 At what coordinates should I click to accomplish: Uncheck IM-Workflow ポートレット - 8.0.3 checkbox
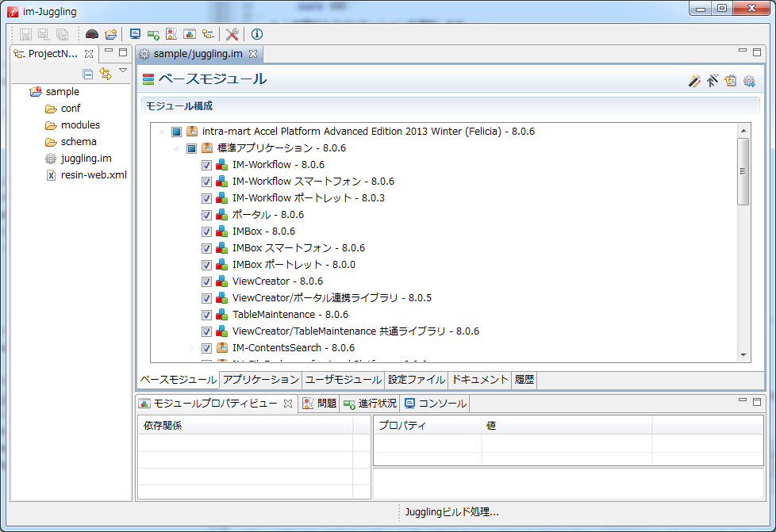click(x=207, y=199)
